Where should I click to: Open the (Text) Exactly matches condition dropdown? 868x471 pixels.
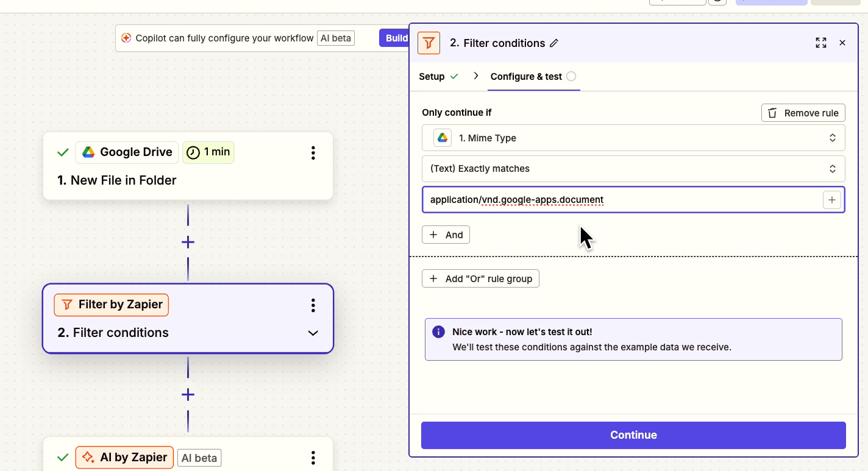pyautogui.click(x=633, y=169)
